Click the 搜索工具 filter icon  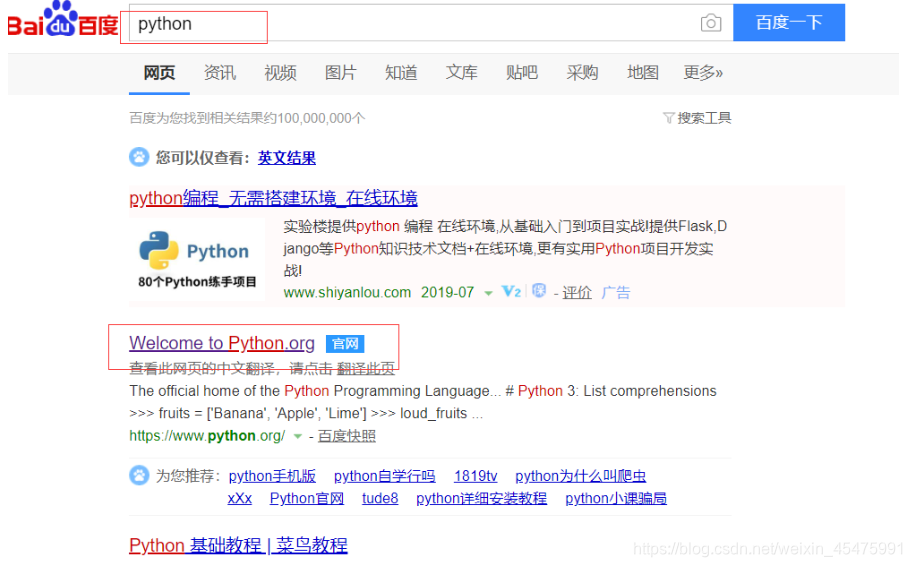[668, 118]
